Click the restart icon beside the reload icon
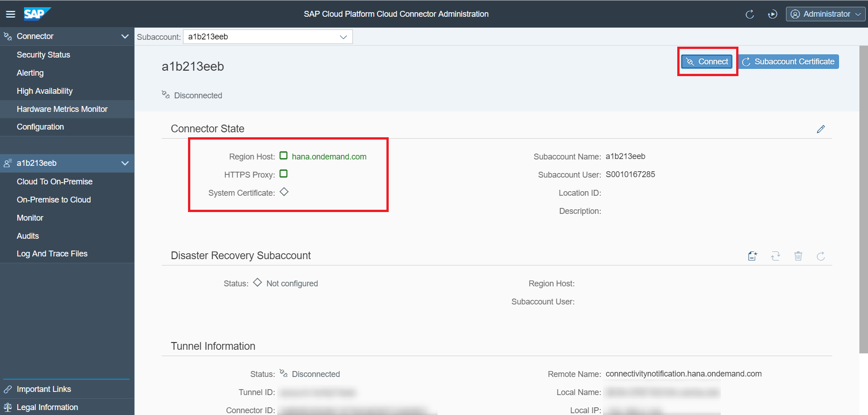 point(772,14)
